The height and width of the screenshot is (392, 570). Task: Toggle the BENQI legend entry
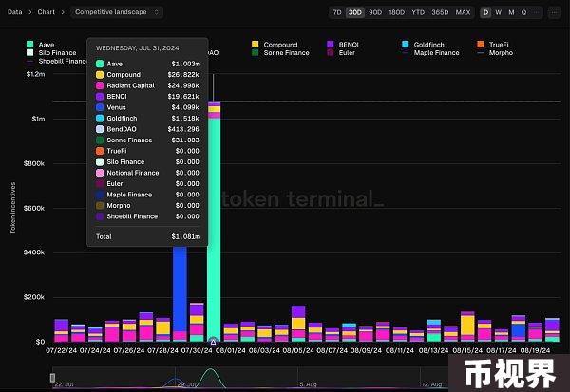pos(343,45)
